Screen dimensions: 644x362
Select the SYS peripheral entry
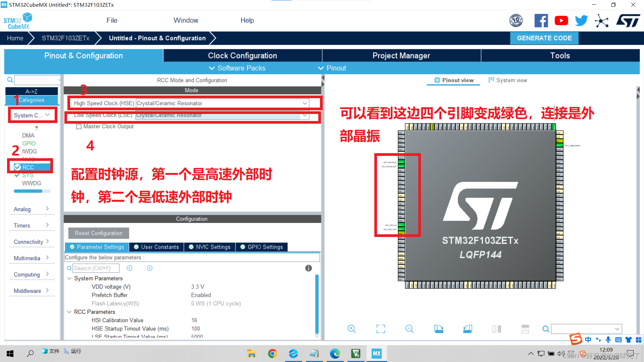pos(28,175)
